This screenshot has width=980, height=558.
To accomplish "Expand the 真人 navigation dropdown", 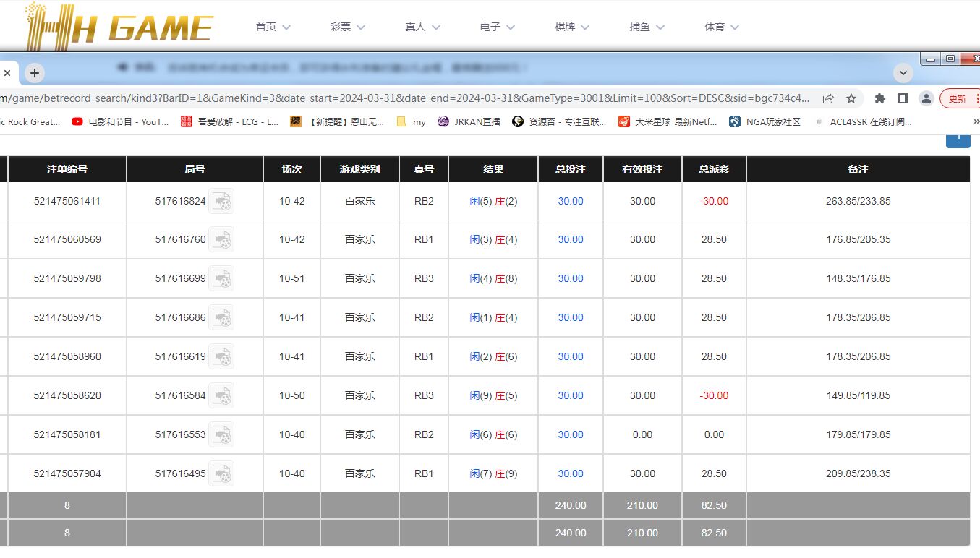I will pos(422,27).
